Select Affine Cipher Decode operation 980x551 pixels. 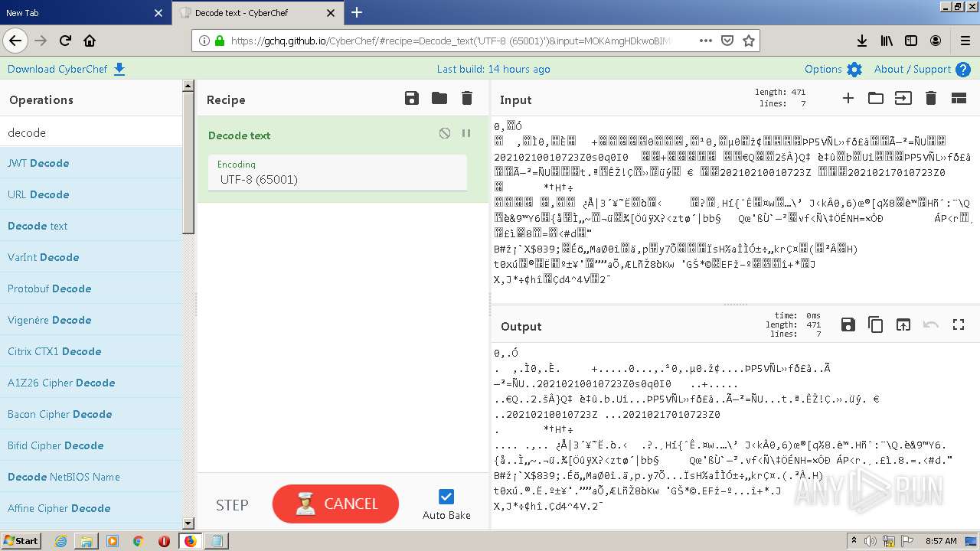[x=91, y=508]
